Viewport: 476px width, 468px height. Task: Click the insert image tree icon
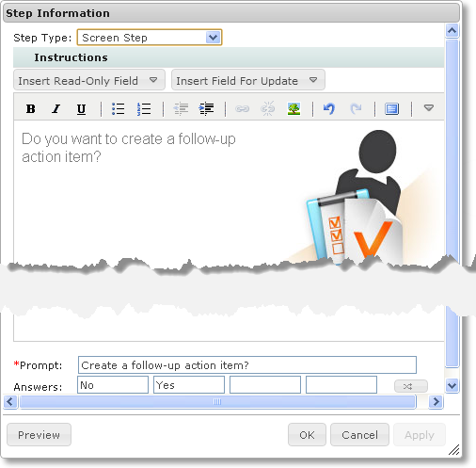(x=294, y=109)
